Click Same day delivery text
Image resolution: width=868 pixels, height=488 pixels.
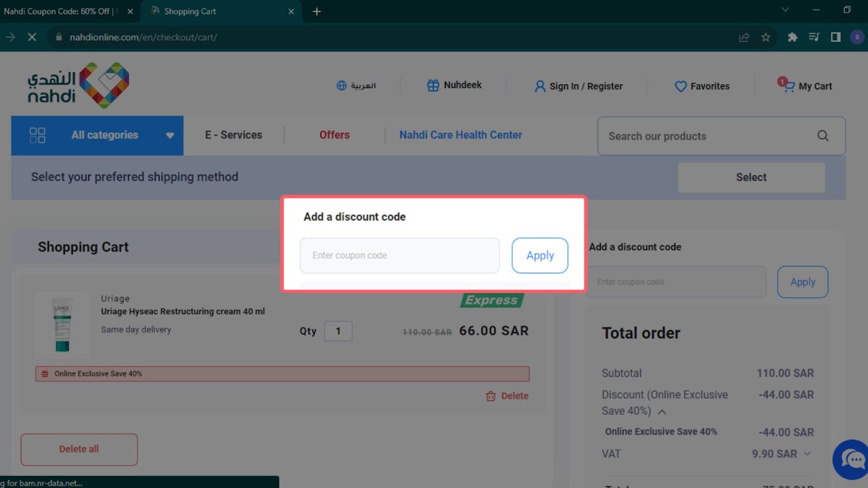pos(136,330)
